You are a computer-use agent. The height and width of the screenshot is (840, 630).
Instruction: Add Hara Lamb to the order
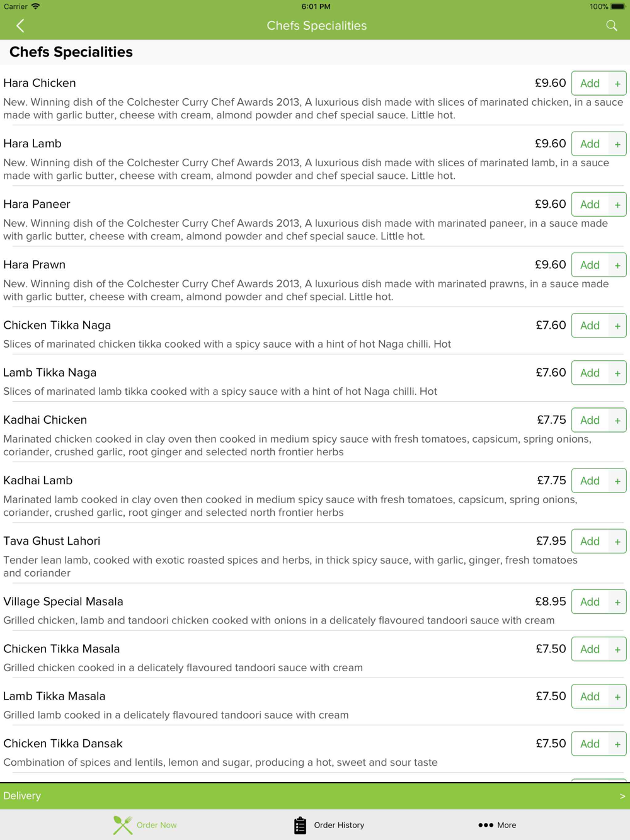(x=590, y=144)
